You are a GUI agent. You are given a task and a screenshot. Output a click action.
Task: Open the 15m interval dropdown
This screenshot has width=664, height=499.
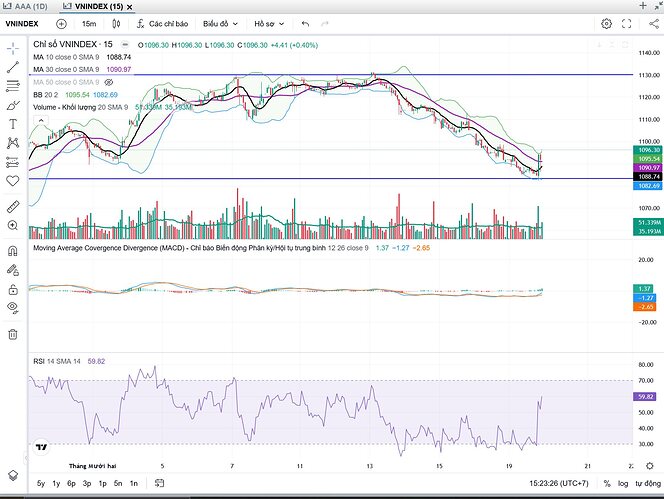coord(90,23)
